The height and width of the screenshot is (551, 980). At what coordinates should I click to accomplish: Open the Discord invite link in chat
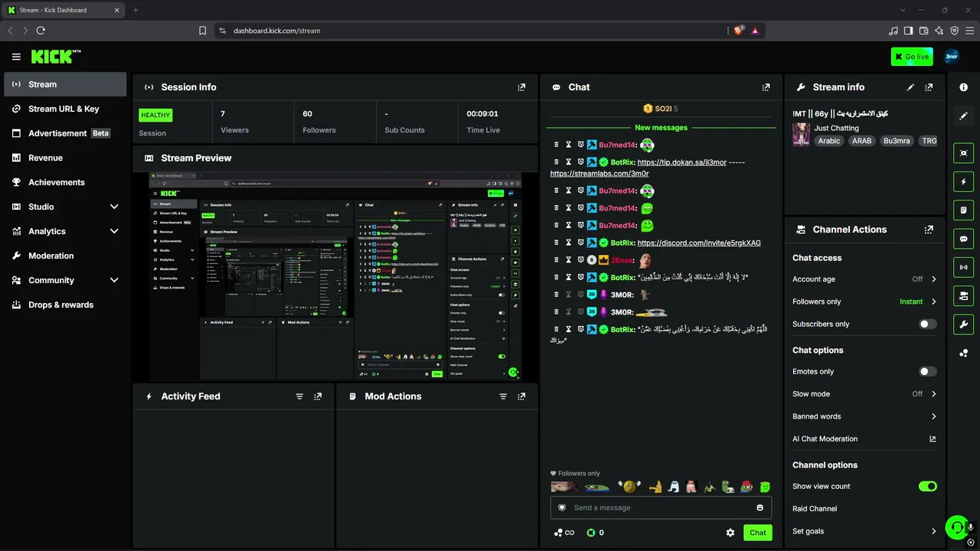coord(699,243)
